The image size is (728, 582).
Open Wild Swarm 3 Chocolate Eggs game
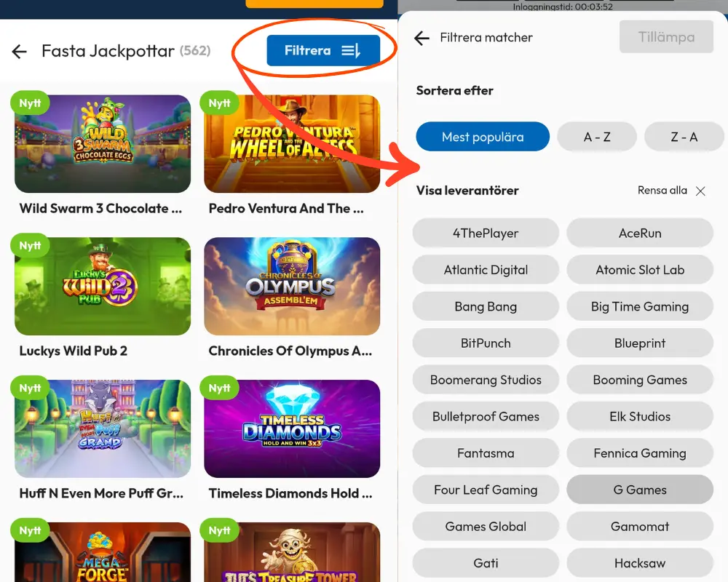103,144
